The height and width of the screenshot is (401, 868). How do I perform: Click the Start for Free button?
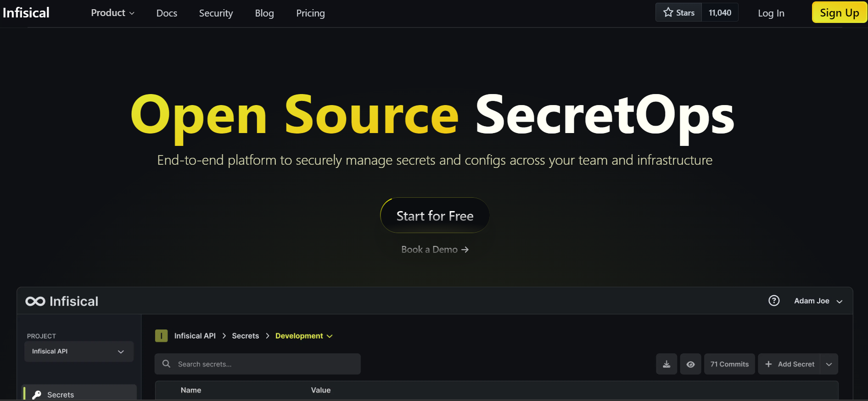tap(435, 216)
